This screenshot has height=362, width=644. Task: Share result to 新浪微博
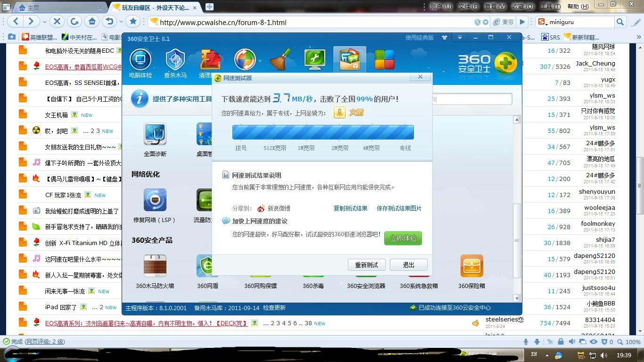click(274, 208)
